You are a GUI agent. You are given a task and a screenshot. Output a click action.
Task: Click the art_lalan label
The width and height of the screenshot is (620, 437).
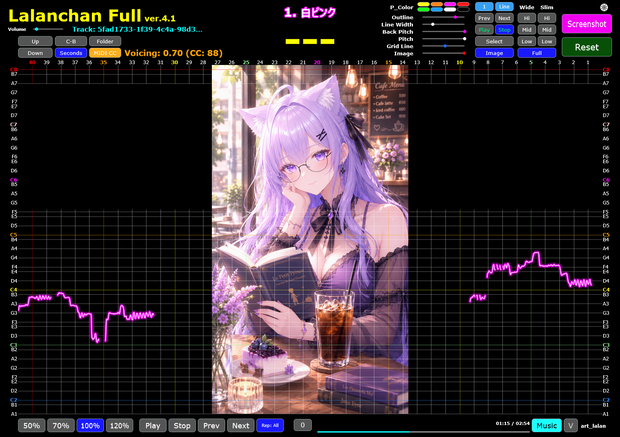(x=593, y=426)
